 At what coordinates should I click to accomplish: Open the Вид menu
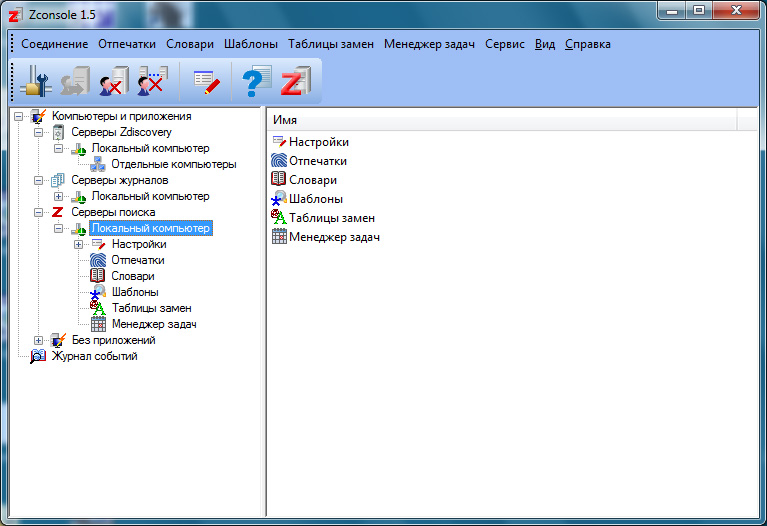(x=545, y=44)
